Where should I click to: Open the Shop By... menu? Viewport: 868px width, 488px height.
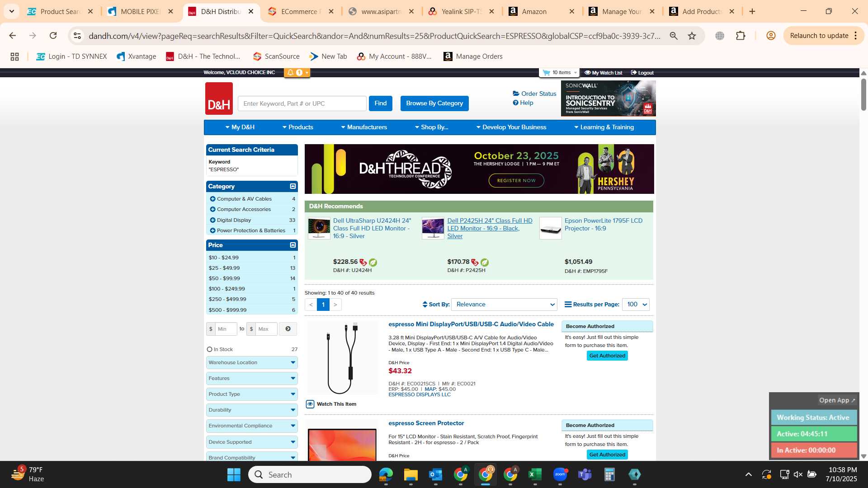[x=432, y=127]
